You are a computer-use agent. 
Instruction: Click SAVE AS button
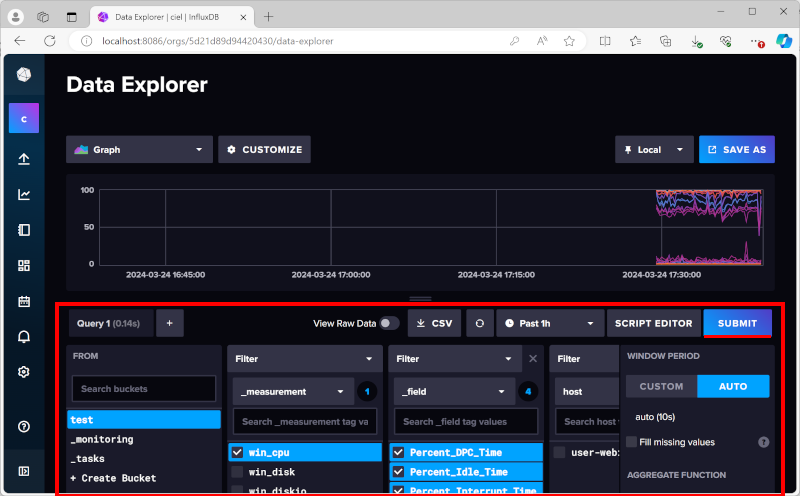point(737,150)
